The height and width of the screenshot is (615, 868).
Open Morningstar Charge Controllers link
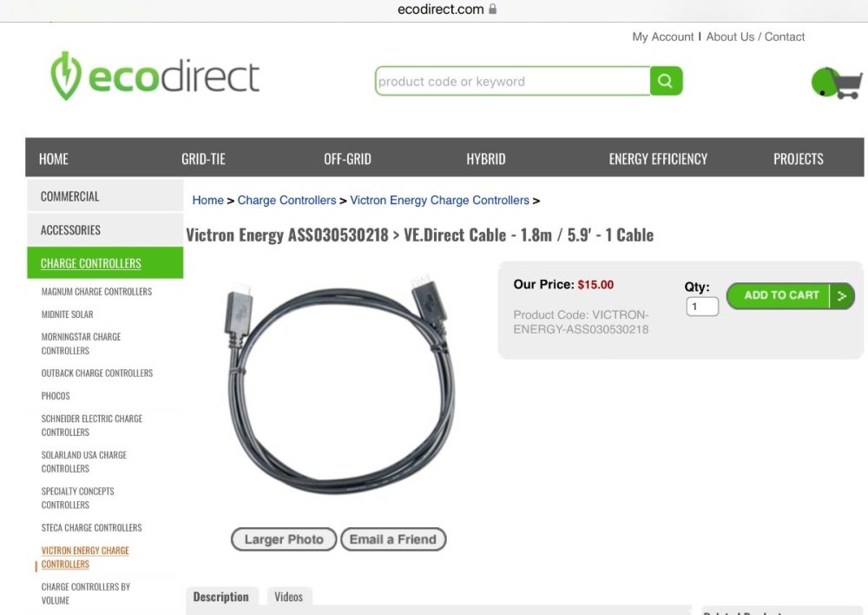click(x=81, y=343)
